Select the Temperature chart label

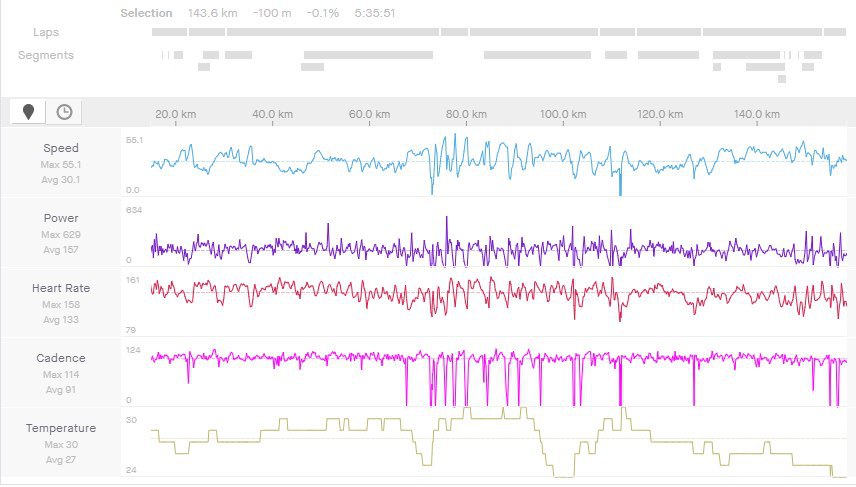[61, 428]
